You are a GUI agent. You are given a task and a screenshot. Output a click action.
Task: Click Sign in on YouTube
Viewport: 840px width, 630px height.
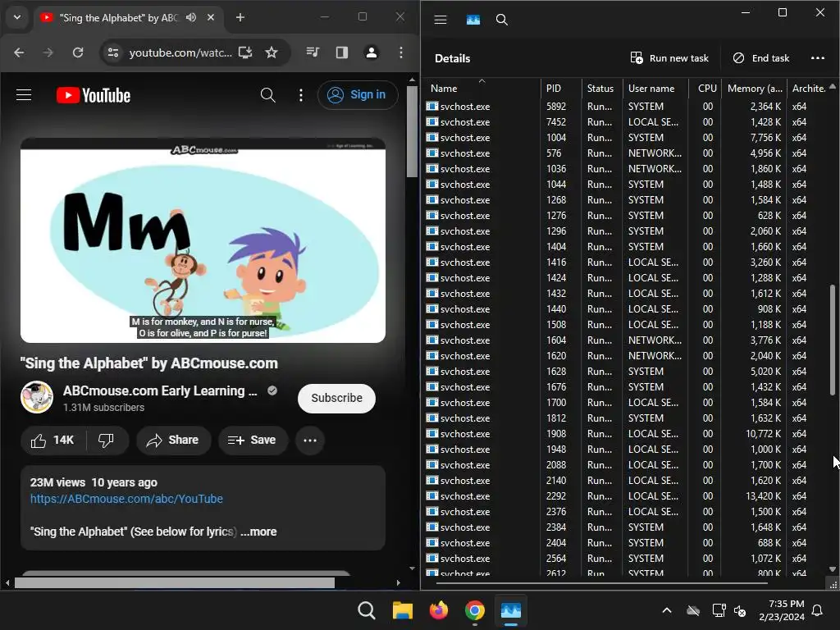tap(358, 95)
